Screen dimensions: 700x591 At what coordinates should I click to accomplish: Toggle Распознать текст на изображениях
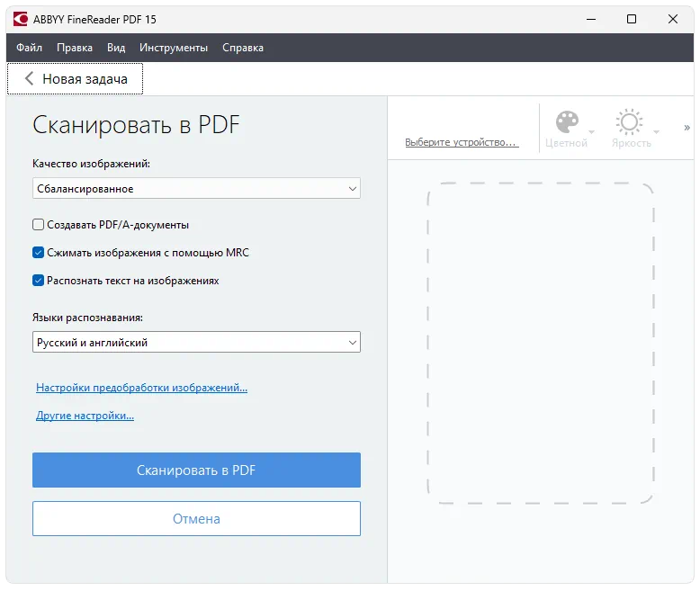point(39,281)
